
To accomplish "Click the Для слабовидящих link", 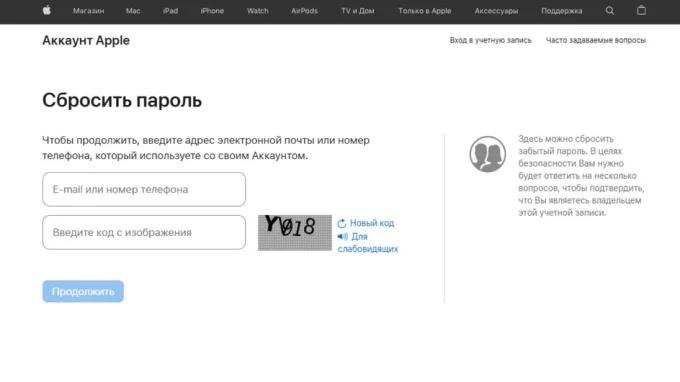I will click(368, 242).
